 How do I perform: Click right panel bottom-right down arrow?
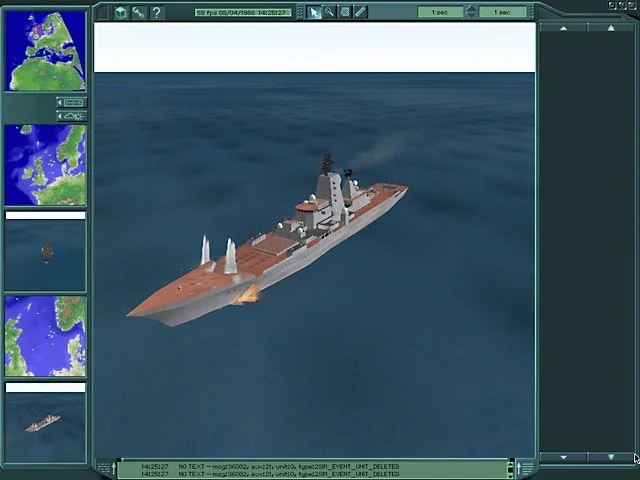610,457
